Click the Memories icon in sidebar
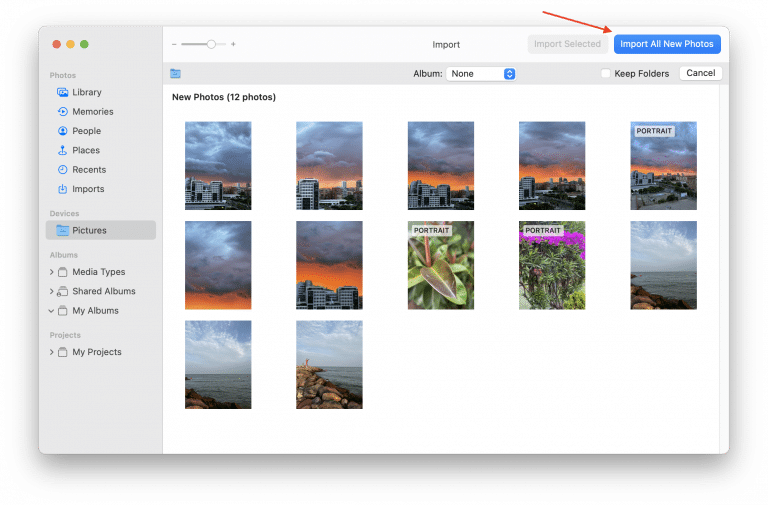The width and height of the screenshot is (768, 505). click(62, 112)
